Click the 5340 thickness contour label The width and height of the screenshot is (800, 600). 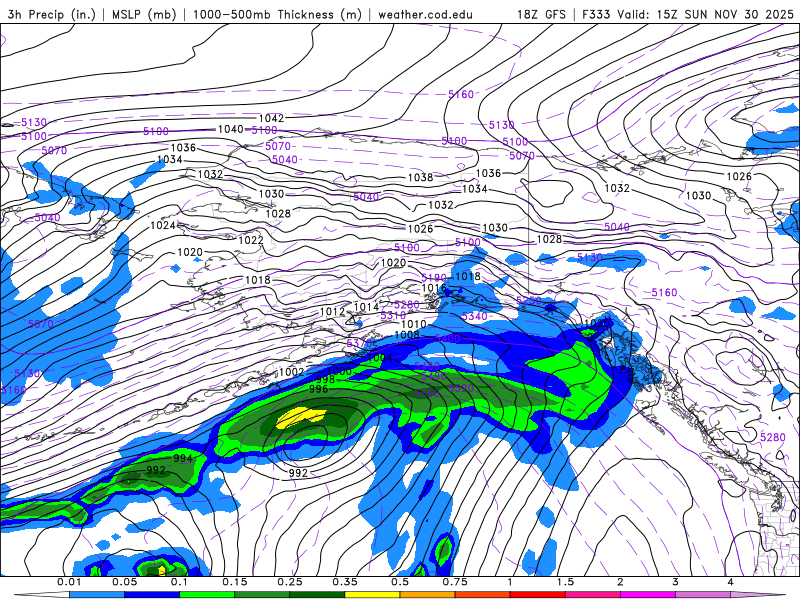(474, 316)
